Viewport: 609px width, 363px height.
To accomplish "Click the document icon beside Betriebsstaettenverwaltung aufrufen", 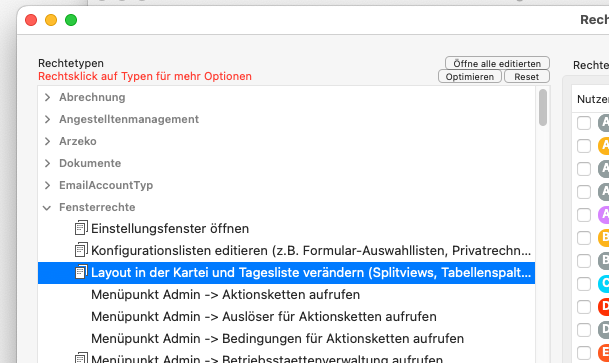I will [x=81, y=358].
